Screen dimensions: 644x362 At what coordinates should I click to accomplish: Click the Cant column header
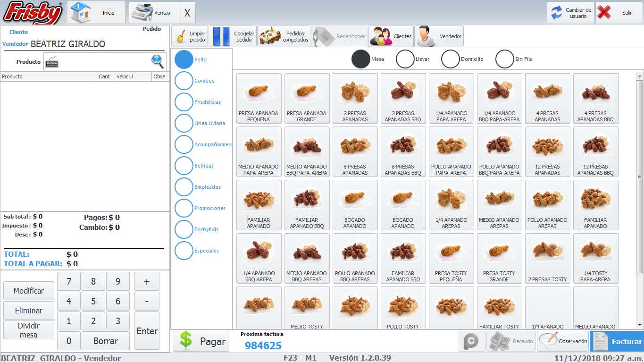106,76
